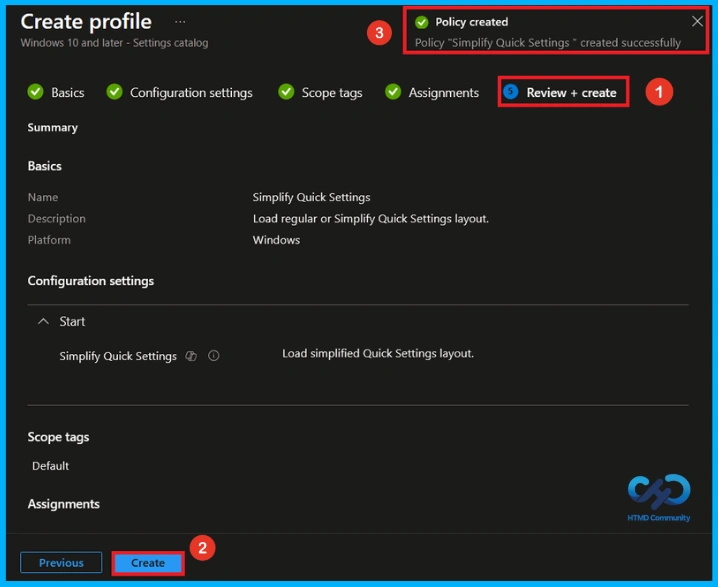Screen dimensions: 718x587
Task: Click the Create button
Action: coord(148,563)
